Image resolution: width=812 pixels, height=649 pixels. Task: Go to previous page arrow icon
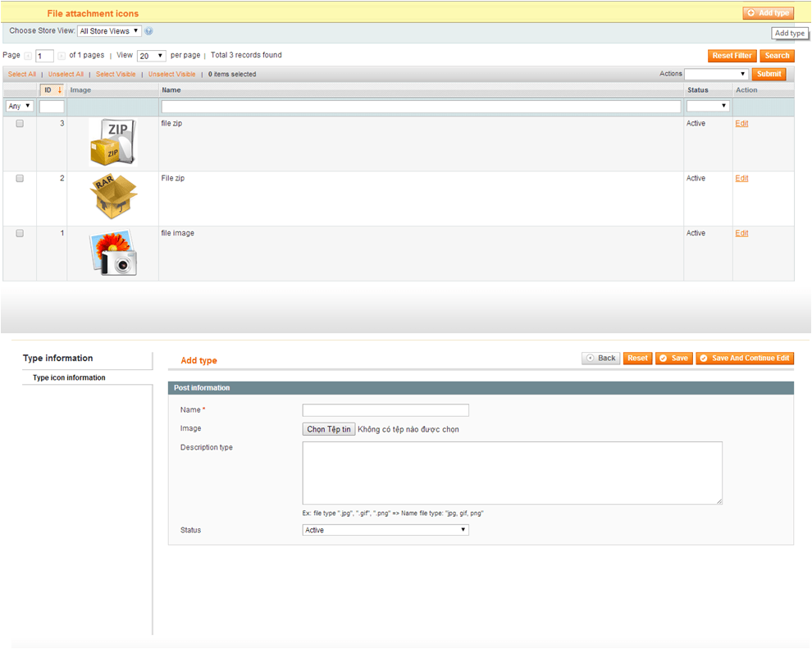[x=28, y=56]
